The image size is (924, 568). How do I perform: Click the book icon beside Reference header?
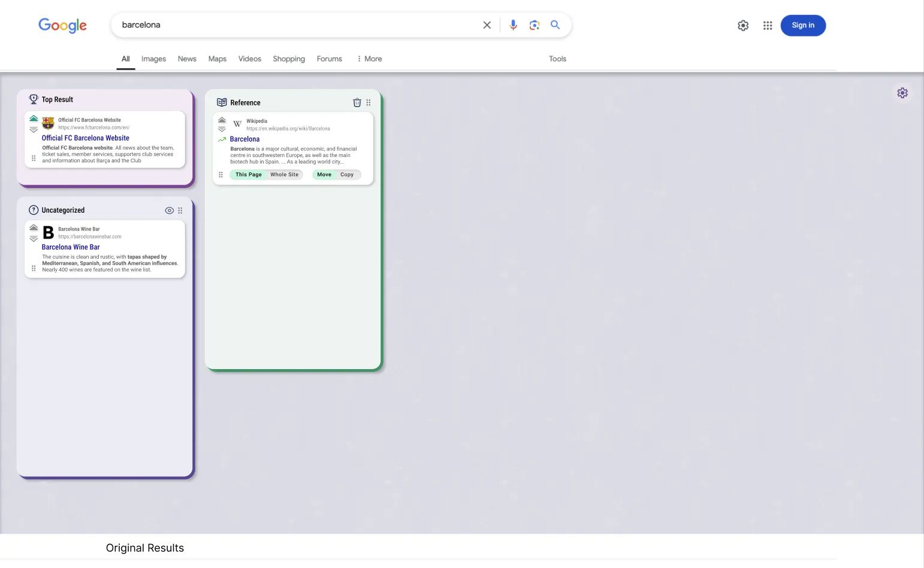pos(222,102)
